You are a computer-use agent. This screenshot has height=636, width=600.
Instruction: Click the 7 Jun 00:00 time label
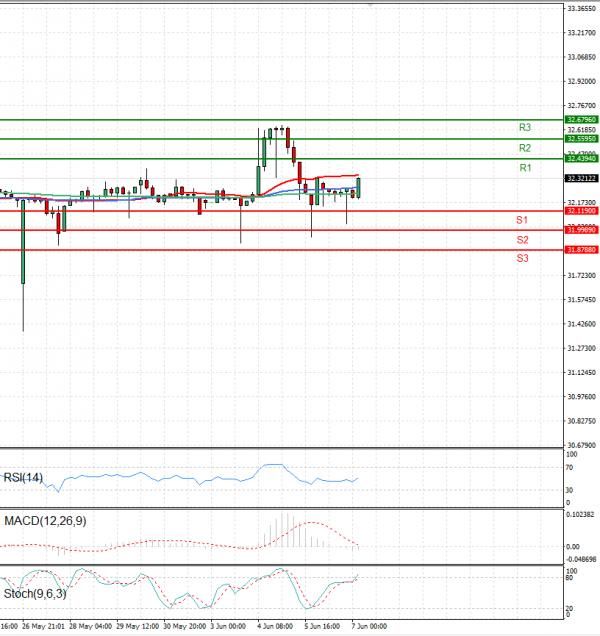pyautogui.click(x=369, y=626)
